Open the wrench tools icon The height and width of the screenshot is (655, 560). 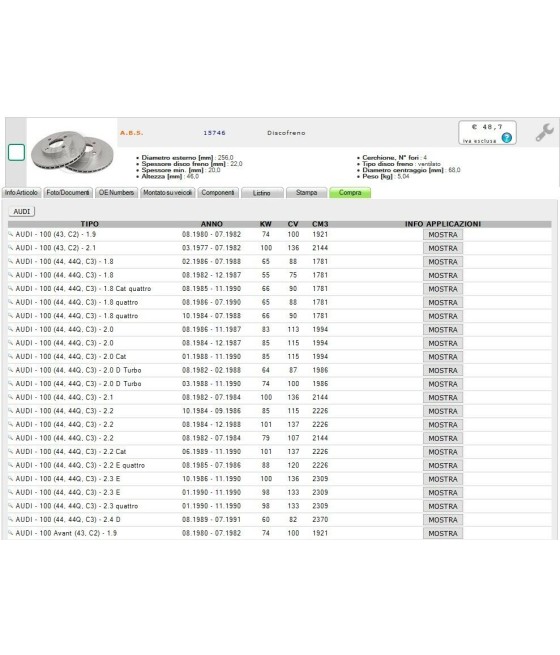click(545, 132)
